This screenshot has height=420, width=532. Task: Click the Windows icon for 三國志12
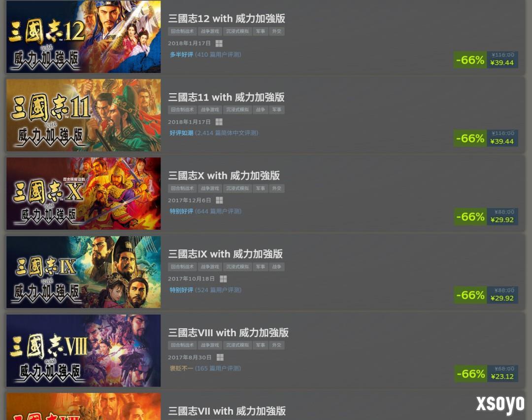(x=219, y=43)
